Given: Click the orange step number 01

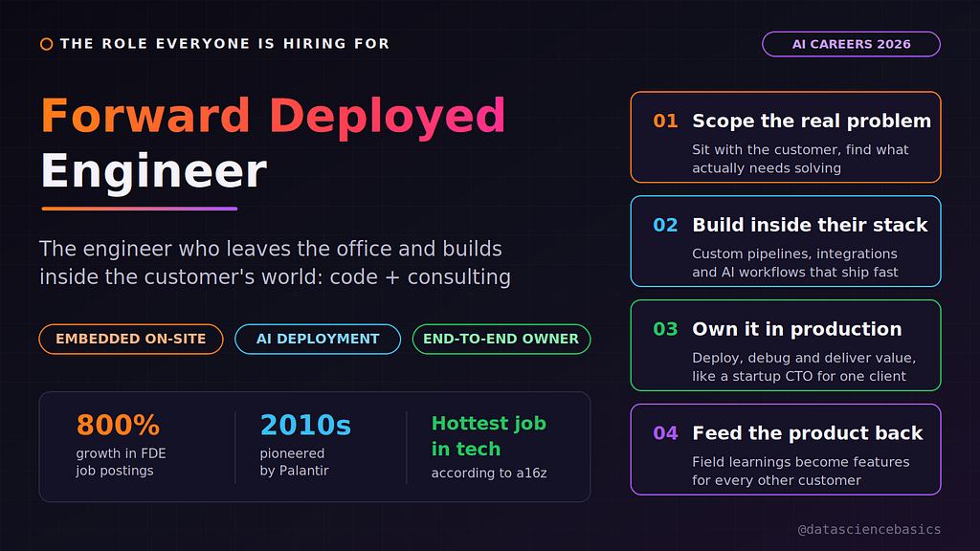Looking at the screenshot, I should [x=666, y=121].
